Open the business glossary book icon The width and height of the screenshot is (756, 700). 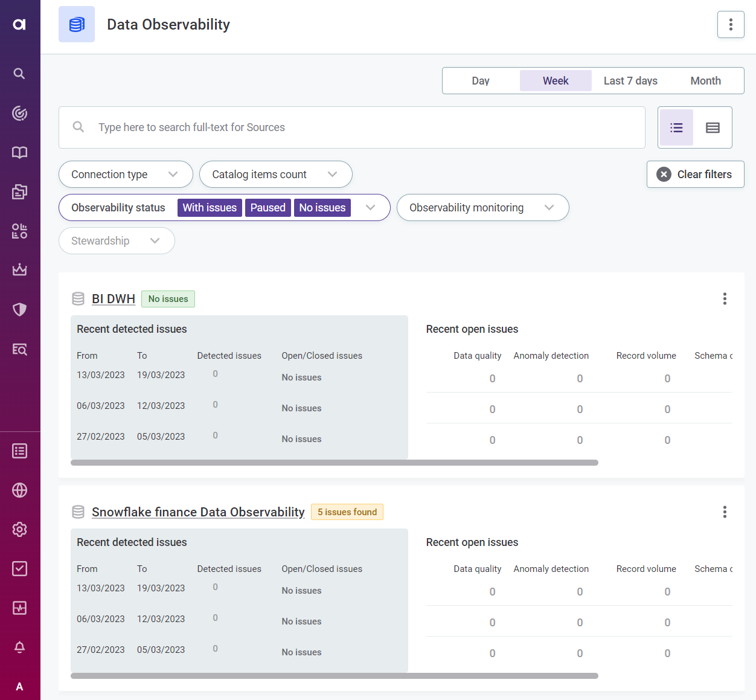click(x=19, y=153)
